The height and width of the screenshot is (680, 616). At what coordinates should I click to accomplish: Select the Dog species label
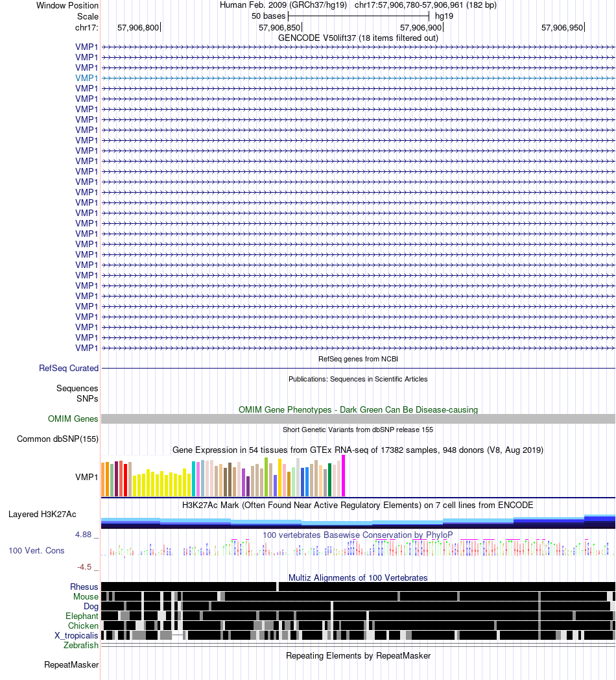(x=91, y=606)
